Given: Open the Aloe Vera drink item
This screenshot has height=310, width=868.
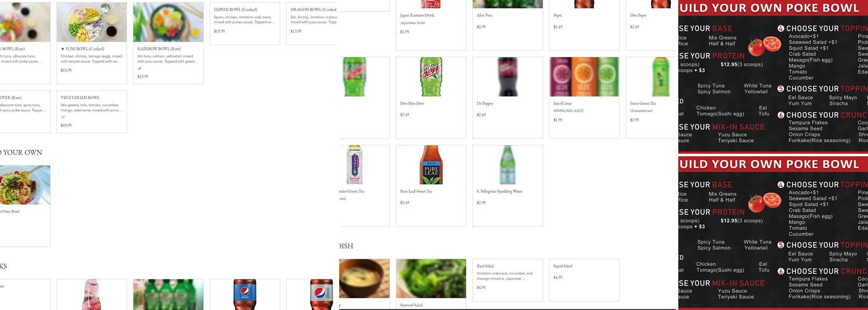Looking at the screenshot, I should click(x=507, y=25).
